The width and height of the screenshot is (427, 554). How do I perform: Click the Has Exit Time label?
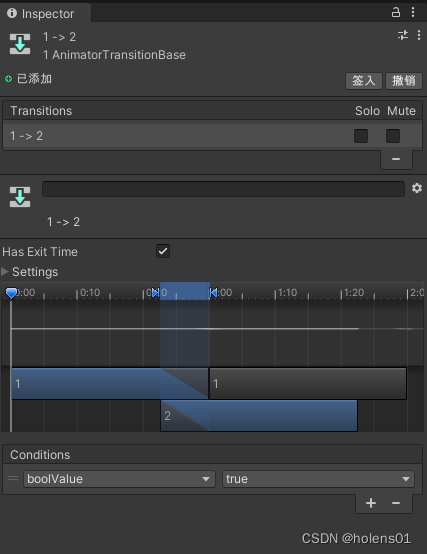click(40, 252)
